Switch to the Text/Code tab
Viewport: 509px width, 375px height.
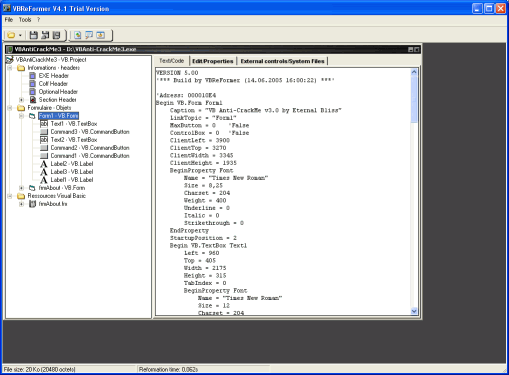(x=171, y=61)
